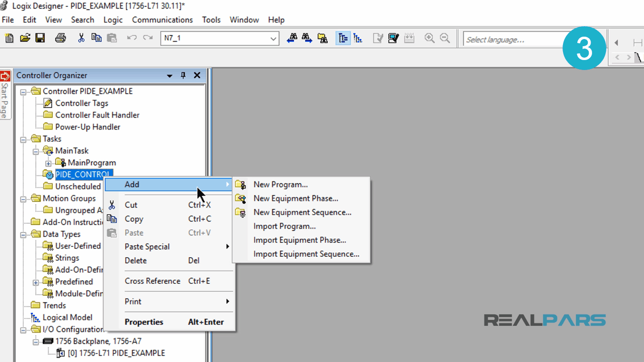Screen dimensions: 644x362
Task: Select the Zoom Out magnifier icon
Action: [444, 38]
